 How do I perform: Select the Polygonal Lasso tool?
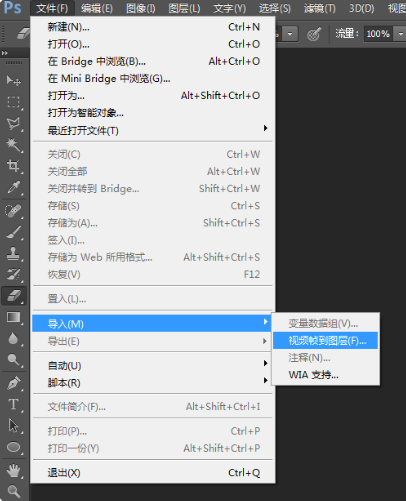14,123
